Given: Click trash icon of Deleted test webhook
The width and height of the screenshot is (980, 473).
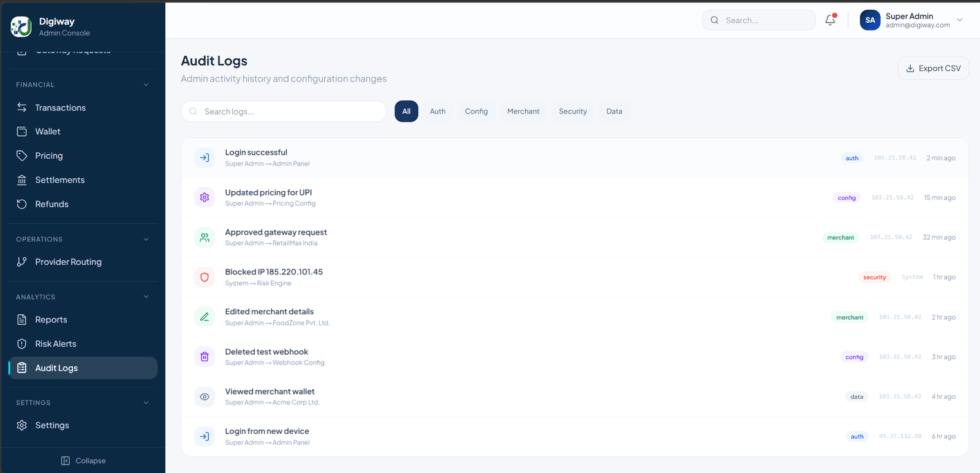Looking at the screenshot, I should click(205, 357).
